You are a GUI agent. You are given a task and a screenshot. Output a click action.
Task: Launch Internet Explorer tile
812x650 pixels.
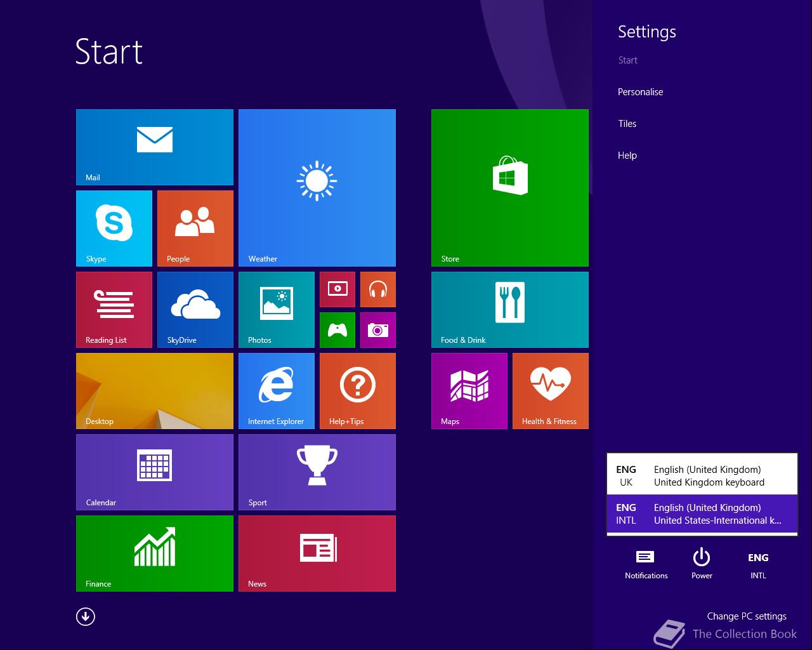click(x=277, y=391)
